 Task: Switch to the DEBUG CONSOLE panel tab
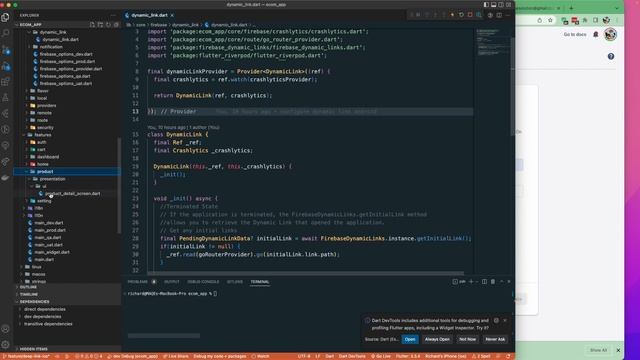(203, 282)
